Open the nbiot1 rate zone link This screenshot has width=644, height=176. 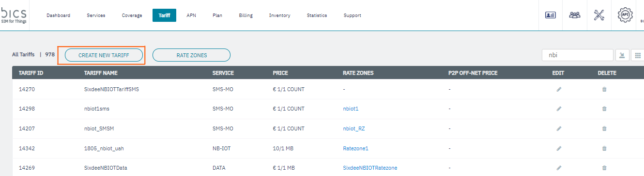351,109
